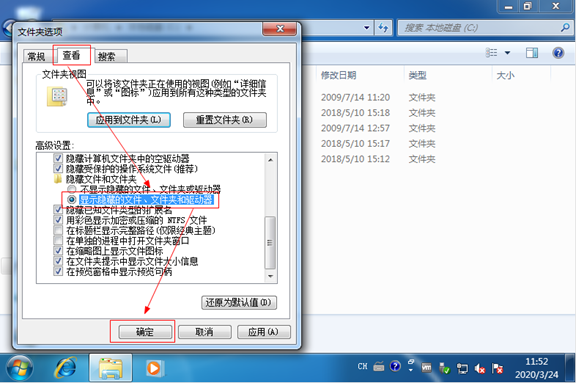
Task: Switch to the 常规 tab
Action: (x=36, y=57)
